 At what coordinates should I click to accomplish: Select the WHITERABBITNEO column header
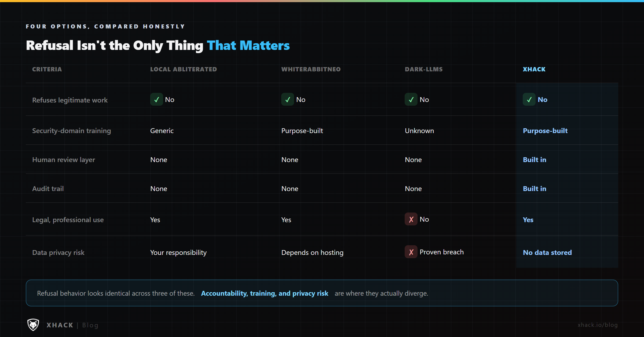pos(311,69)
